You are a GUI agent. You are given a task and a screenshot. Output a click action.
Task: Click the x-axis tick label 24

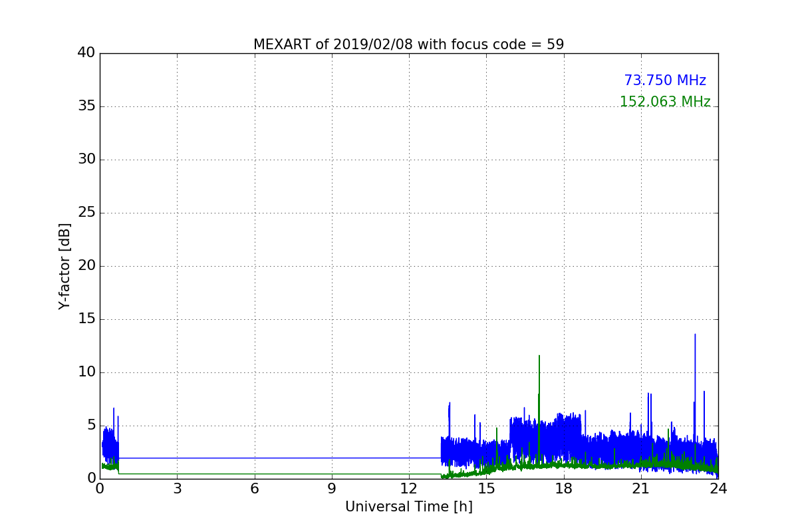(718, 489)
